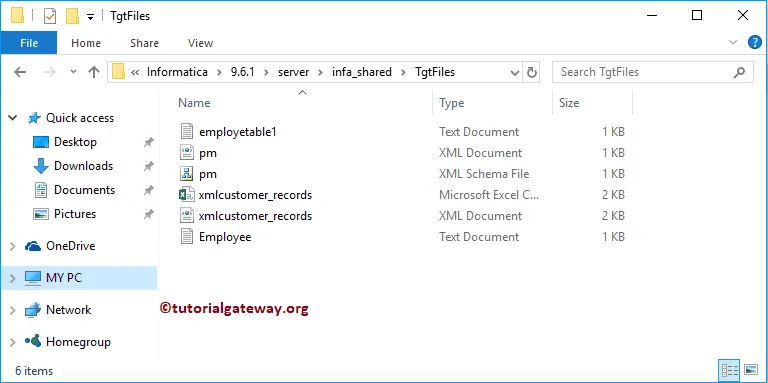Click the Employee text file icon
The height and width of the screenshot is (383, 768).
(x=187, y=237)
